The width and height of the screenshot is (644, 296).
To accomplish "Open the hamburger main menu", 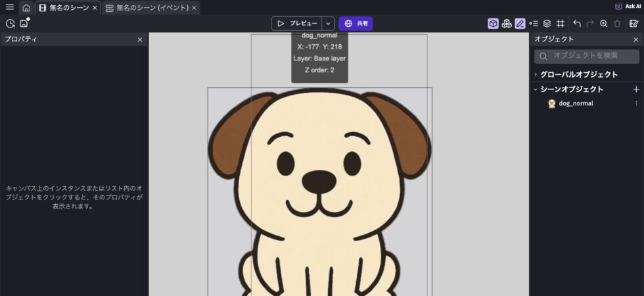I will [9, 7].
